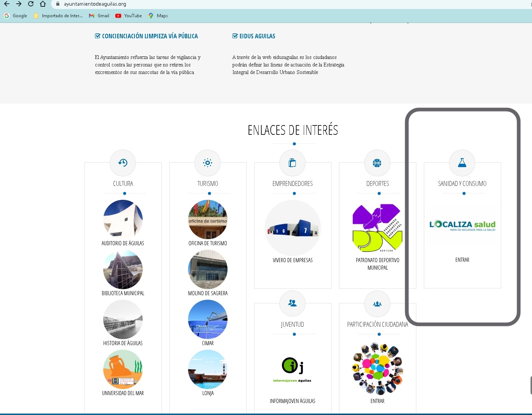Click the Biblioteca Municipal thumbnail
Viewport: 532px width, 415px height.
pos(123,269)
